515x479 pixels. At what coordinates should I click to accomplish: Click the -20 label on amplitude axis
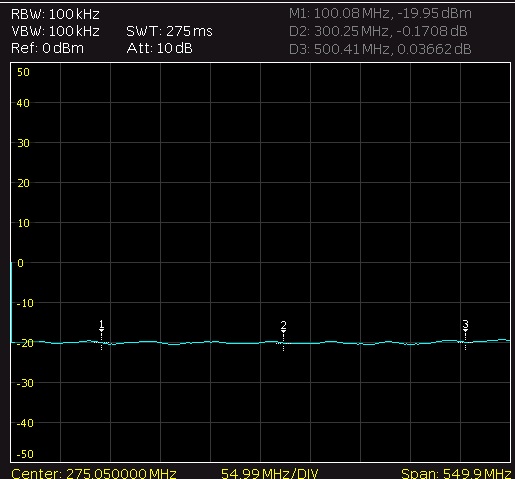click(x=25, y=343)
